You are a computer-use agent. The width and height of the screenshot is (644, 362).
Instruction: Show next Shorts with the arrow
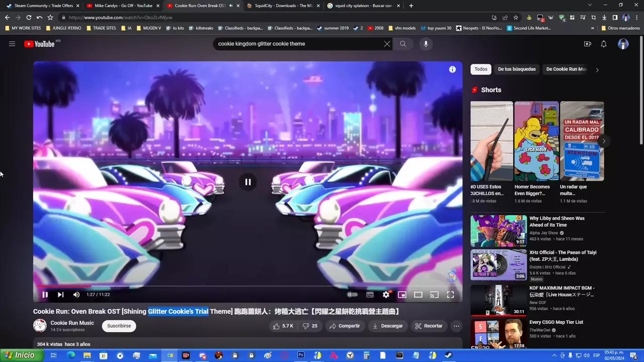604,141
